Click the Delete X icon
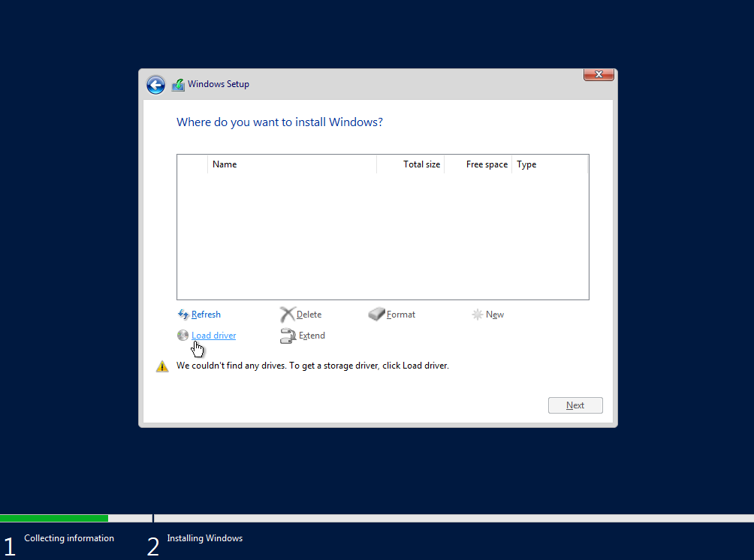The height and width of the screenshot is (560, 754). [x=287, y=315]
